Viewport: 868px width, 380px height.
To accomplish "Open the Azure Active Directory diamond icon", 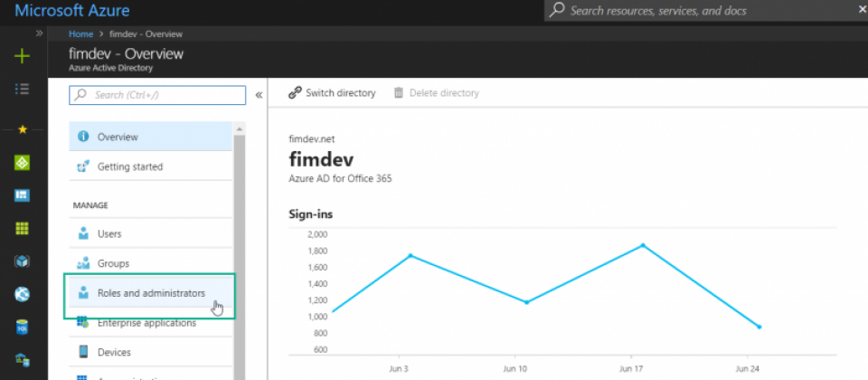I will [22, 162].
